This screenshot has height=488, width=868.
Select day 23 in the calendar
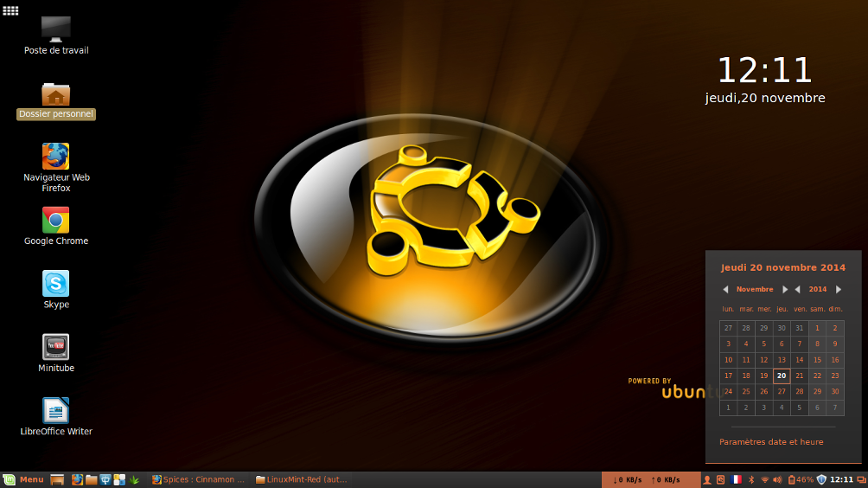(835, 376)
